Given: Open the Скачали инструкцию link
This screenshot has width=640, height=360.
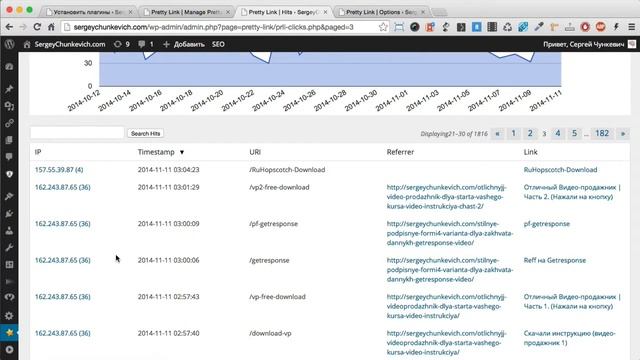Looking at the screenshot, I should pyautogui.click(x=569, y=338).
